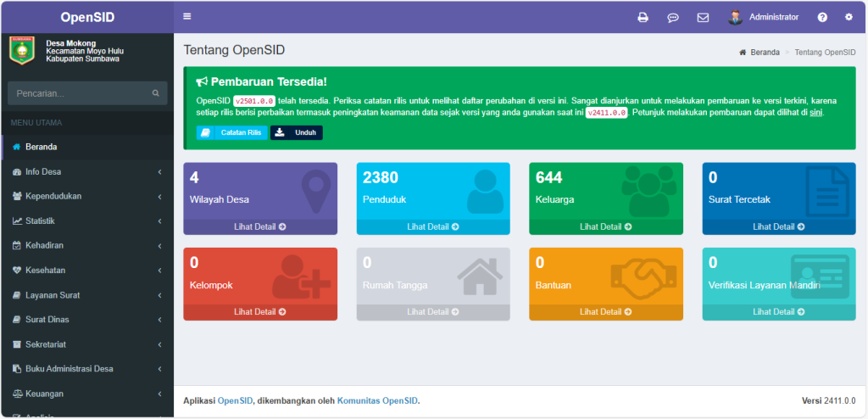Click the user-plus icon on Kelompok card

pos(301,277)
